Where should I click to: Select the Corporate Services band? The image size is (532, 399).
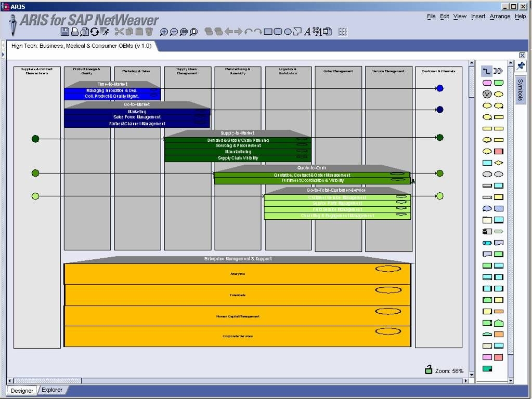point(238,336)
